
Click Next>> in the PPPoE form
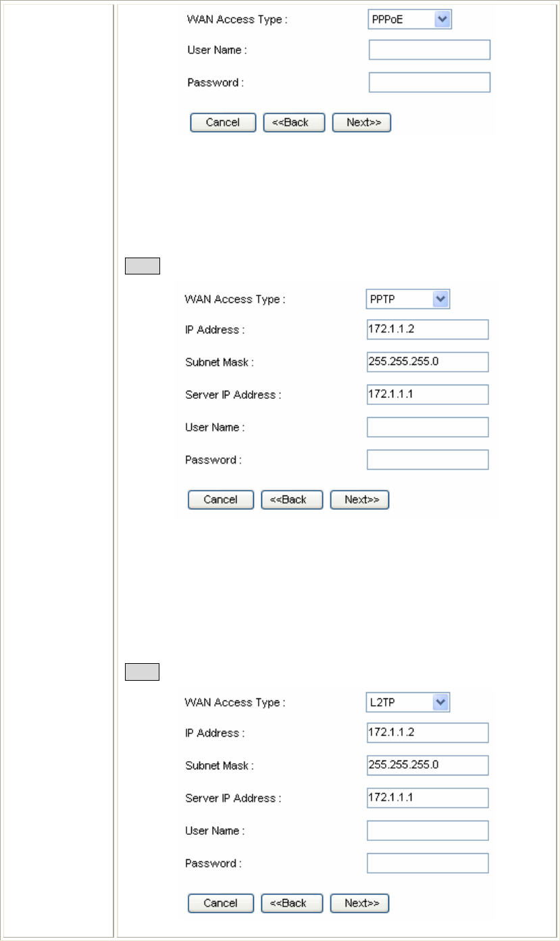(x=362, y=122)
